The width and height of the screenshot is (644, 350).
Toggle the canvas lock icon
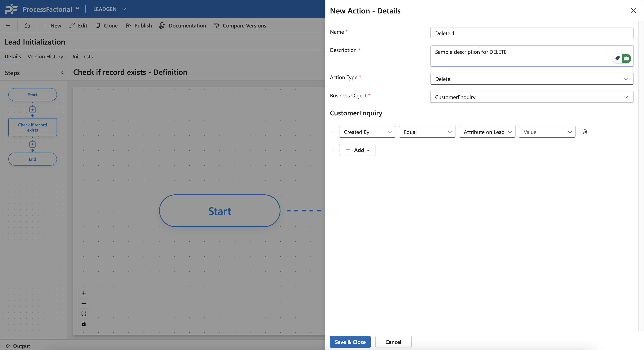pos(84,324)
